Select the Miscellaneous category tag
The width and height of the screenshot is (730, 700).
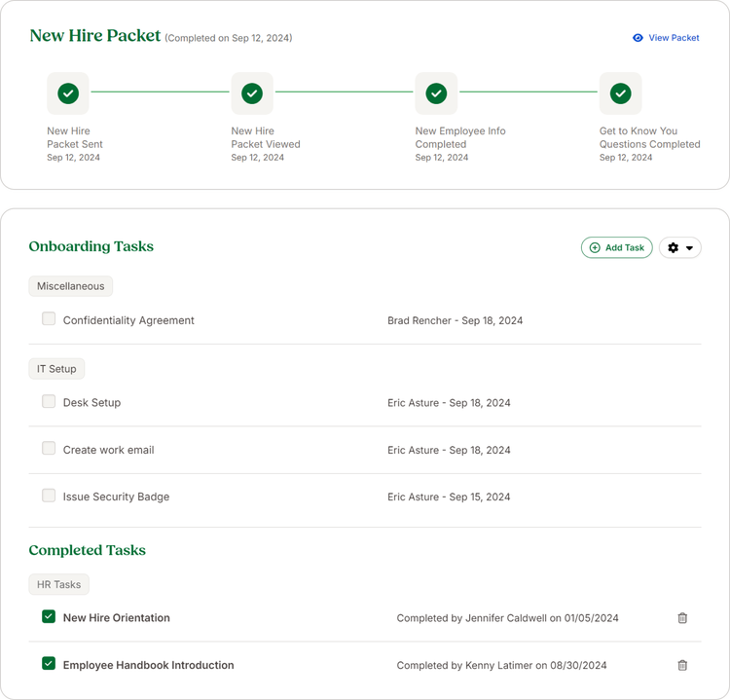point(71,286)
